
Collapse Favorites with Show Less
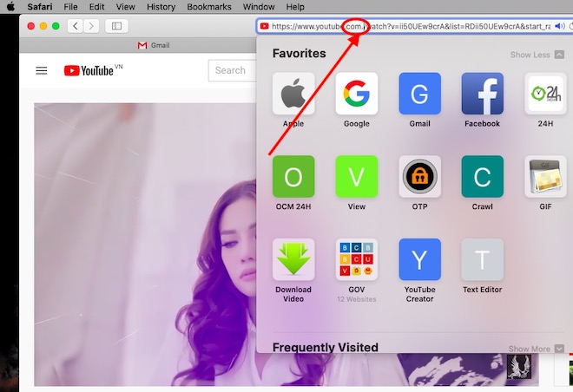pos(537,55)
